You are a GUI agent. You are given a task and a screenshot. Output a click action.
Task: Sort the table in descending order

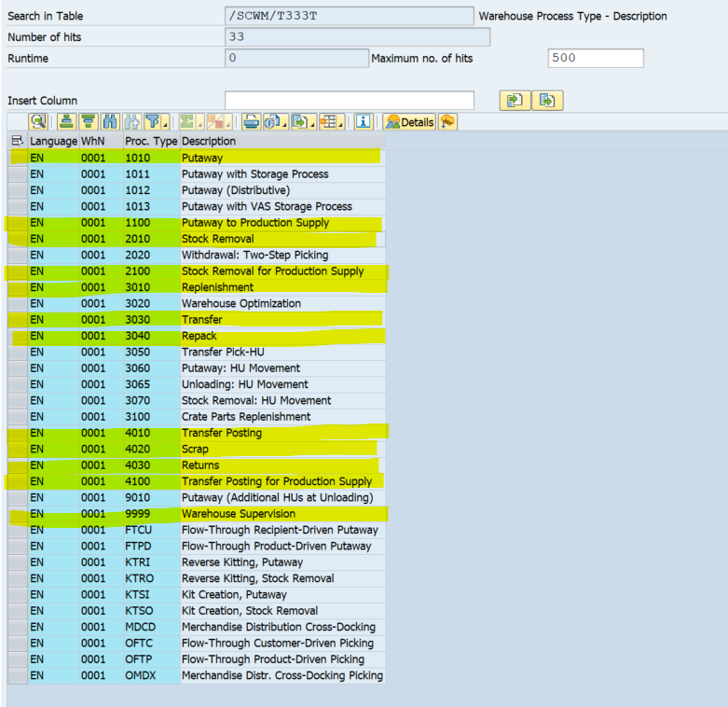pyautogui.click(x=89, y=122)
